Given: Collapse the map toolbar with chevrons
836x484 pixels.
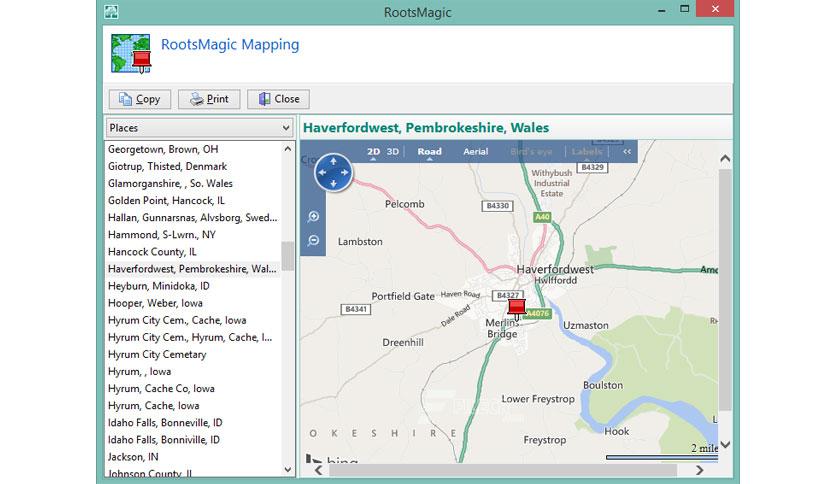Looking at the screenshot, I should 627,151.
